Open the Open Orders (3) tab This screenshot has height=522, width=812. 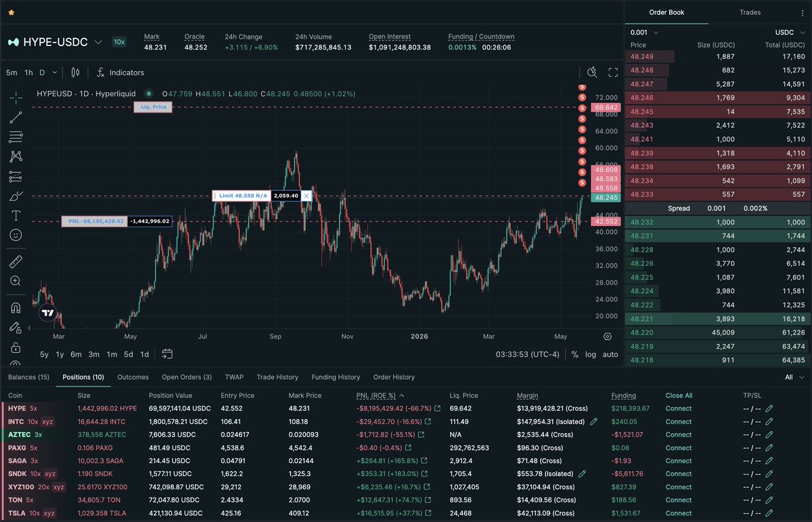coord(187,377)
